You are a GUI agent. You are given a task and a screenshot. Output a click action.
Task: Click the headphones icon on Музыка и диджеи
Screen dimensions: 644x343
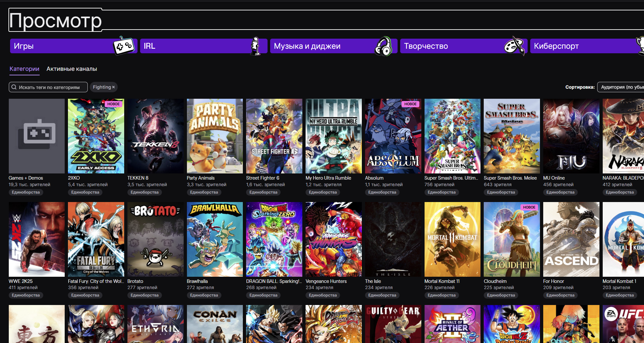384,46
